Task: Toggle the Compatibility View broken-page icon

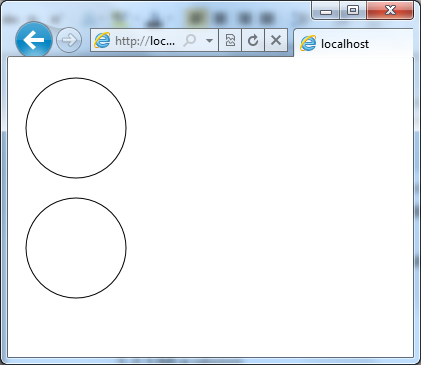Action: pyautogui.click(x=230, y=40)
